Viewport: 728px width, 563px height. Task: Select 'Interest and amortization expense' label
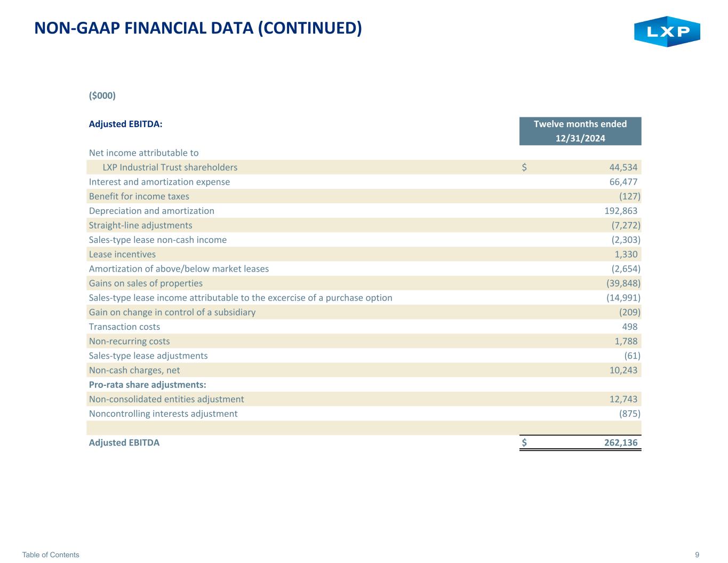[x=159, y=181]
